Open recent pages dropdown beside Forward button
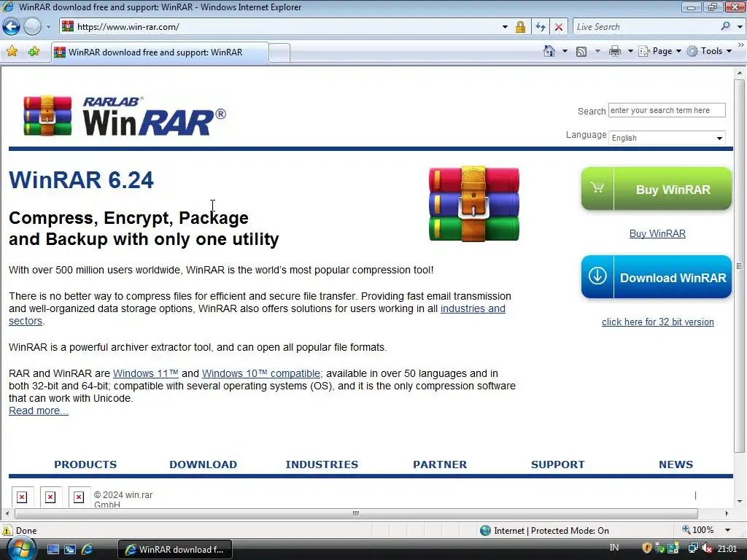747x560 pixels. click(48, 27)
